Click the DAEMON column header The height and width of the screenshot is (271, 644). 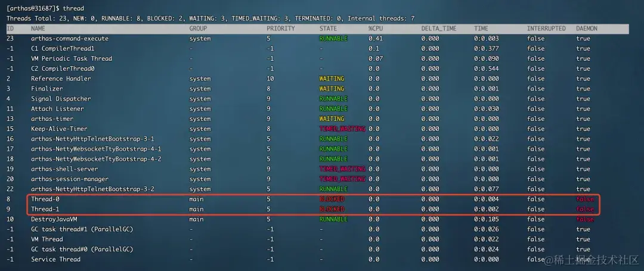point(587,29)
